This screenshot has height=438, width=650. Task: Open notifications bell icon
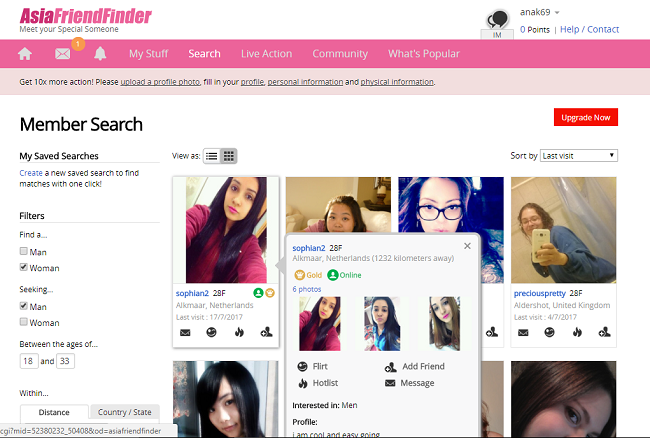[x=100, y=53]
